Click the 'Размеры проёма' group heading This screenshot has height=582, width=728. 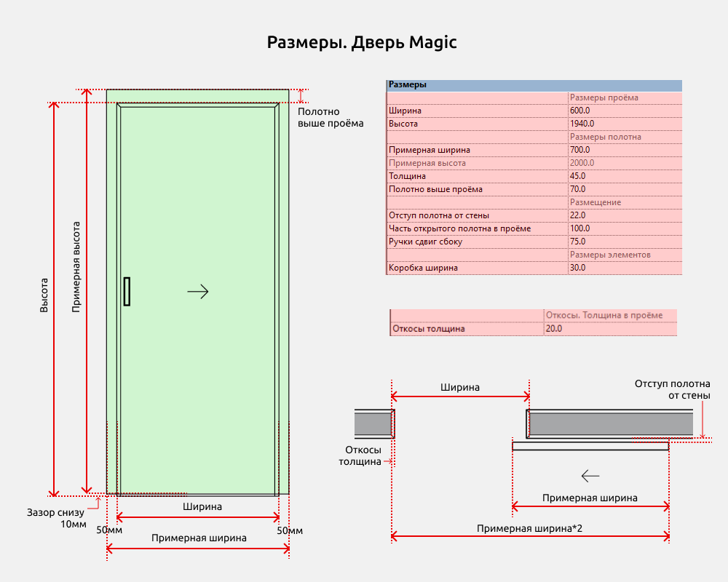604,97
